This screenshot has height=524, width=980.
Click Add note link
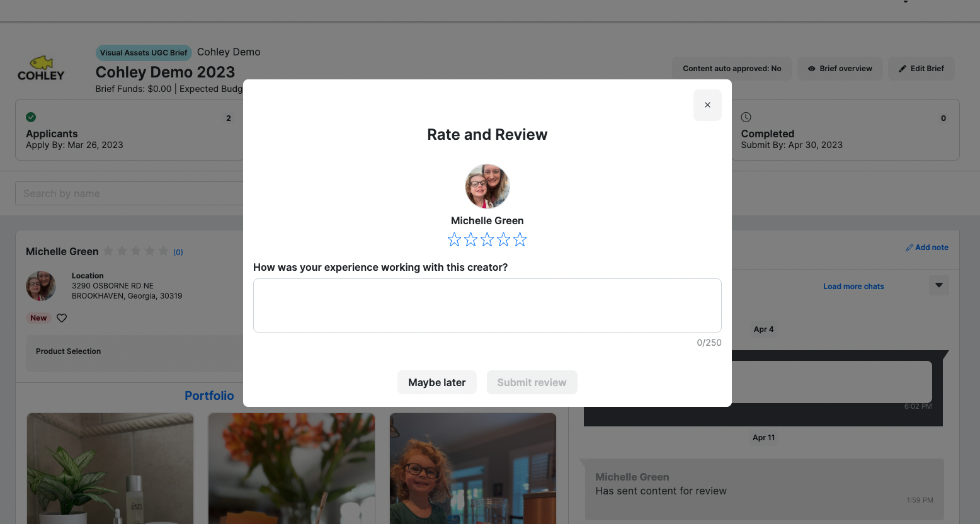[x=927, y=248]
